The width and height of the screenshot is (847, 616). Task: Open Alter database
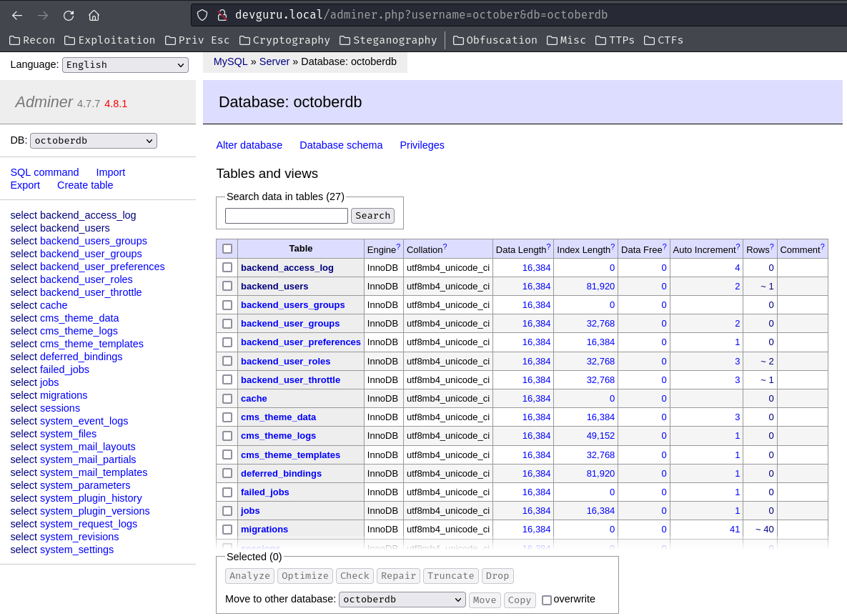pos(249,145)
